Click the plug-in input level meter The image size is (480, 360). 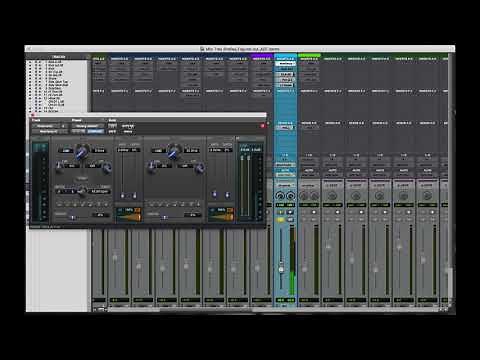40,182
